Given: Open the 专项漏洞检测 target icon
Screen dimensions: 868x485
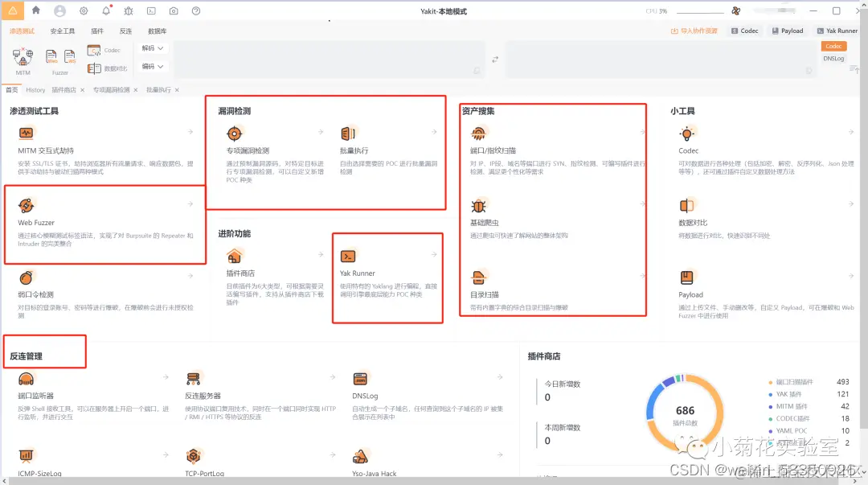Looking at the screenshot, I should point(235,133).
